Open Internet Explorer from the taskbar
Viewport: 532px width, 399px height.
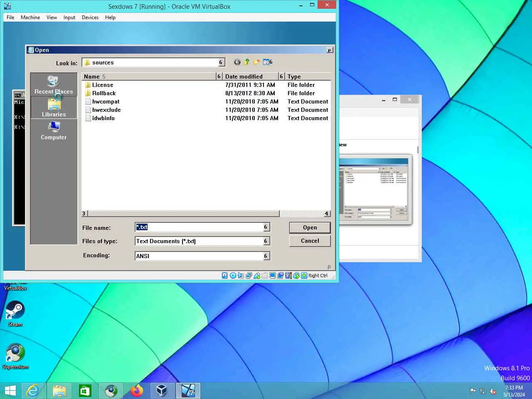[x=33, y=391]
